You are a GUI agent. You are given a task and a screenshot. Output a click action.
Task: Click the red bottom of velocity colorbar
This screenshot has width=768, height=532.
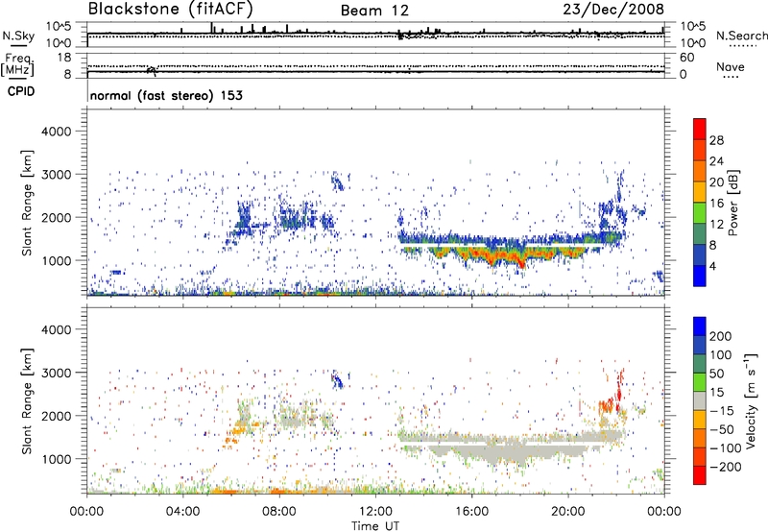700,475
